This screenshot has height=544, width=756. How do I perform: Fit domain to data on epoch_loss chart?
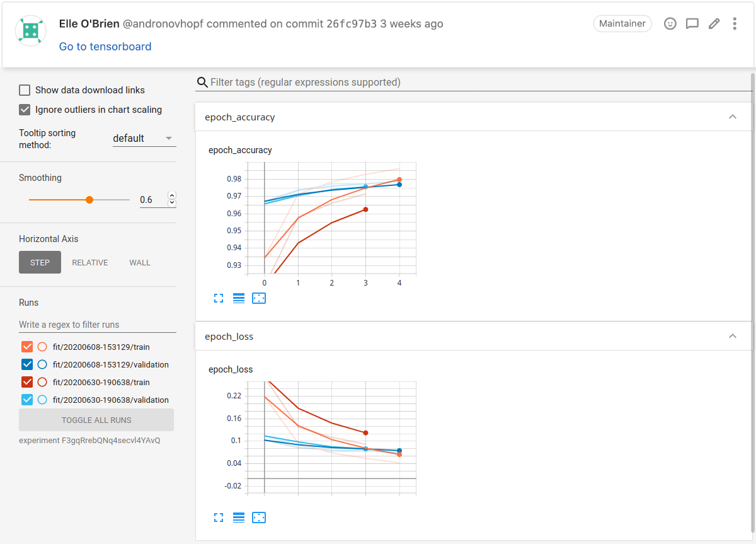point(259,518)
